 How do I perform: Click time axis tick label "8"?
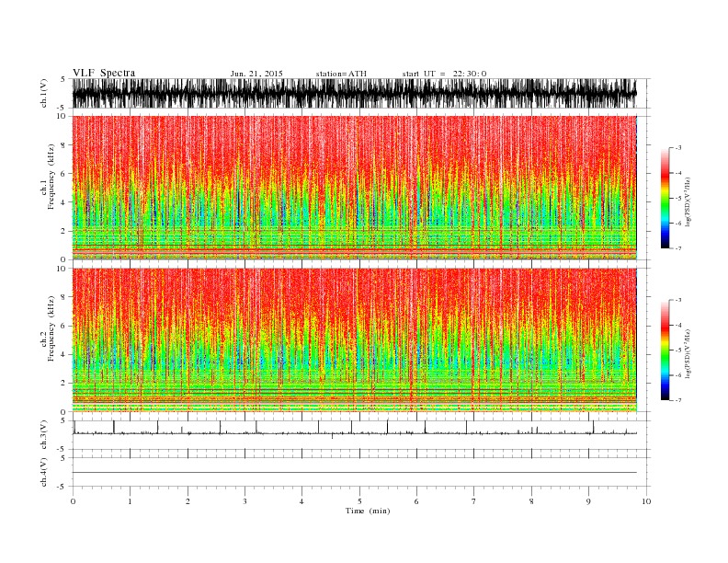click(x=531, y=501)
